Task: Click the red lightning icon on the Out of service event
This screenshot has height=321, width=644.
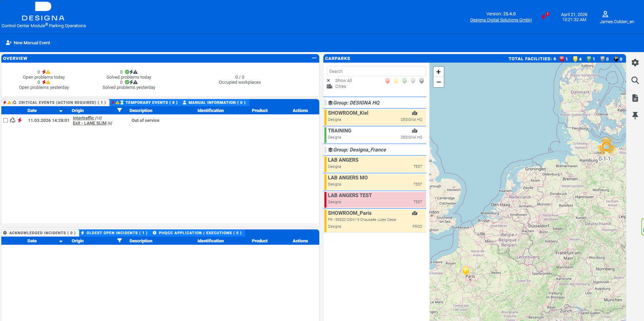Action: coord(20,120)
